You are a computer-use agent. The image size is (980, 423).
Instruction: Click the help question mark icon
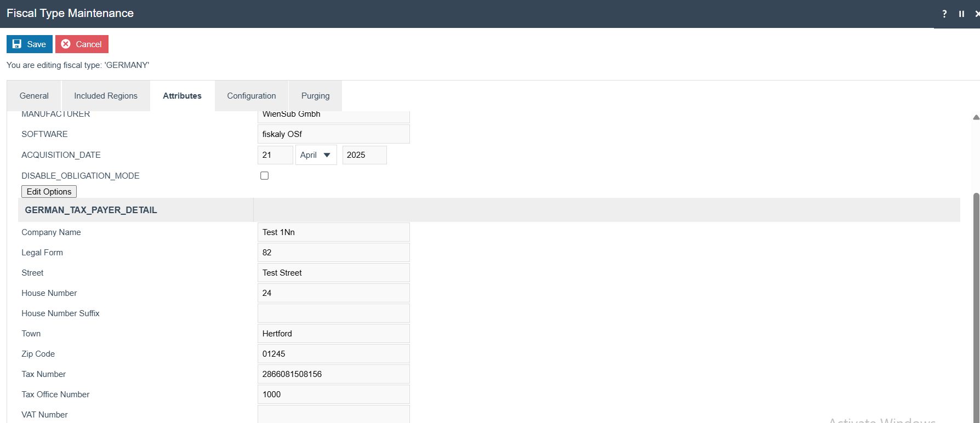click(944, 14)
